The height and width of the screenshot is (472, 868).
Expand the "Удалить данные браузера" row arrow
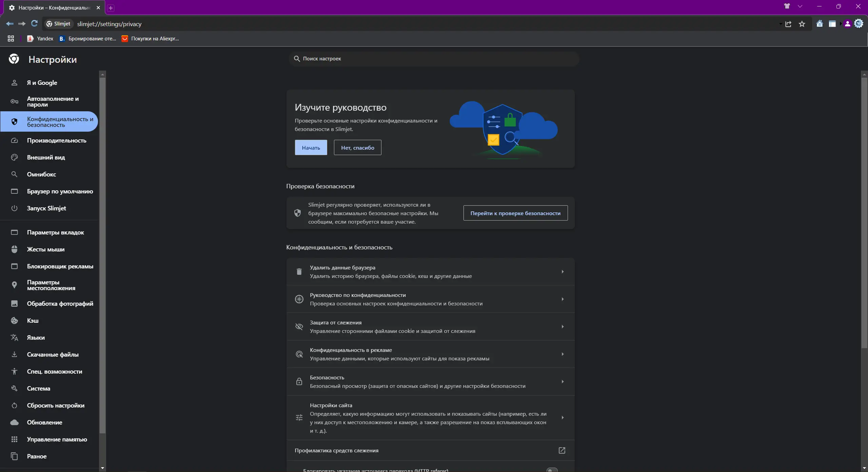pos(563,272)
